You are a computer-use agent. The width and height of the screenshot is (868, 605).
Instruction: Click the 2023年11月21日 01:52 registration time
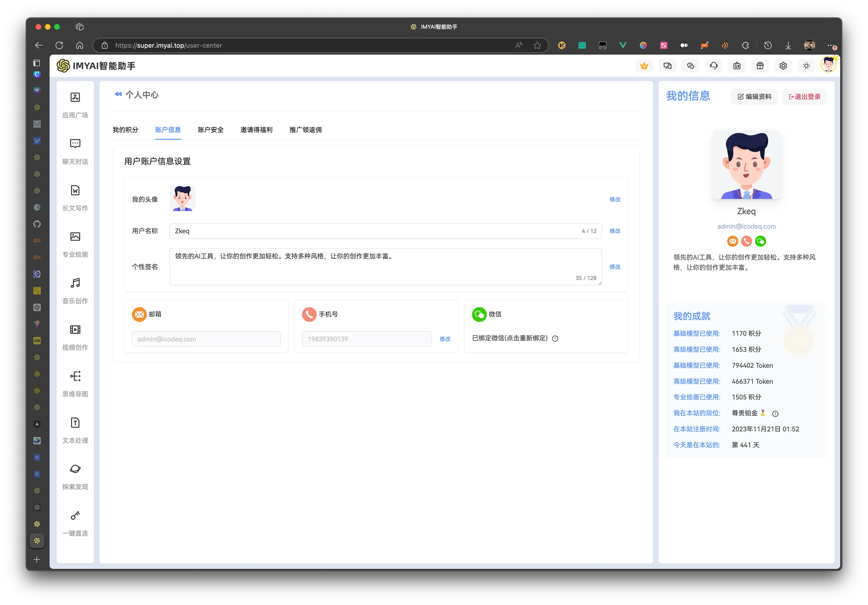click(765, 429)
